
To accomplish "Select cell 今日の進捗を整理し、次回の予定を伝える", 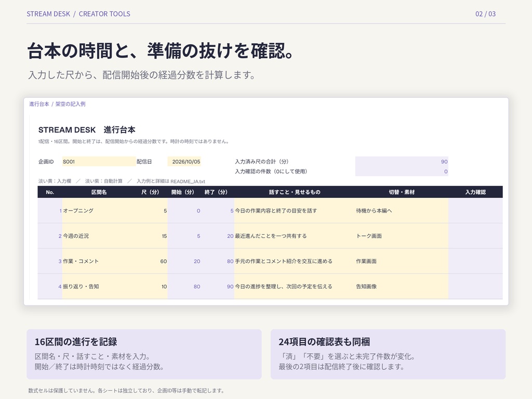I will point(295,286).
